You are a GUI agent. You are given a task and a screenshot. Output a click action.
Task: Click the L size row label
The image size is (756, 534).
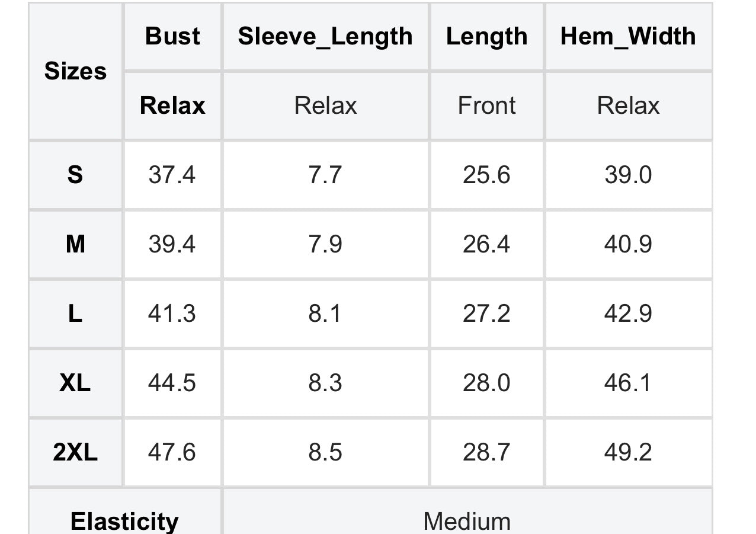(75, 313)
